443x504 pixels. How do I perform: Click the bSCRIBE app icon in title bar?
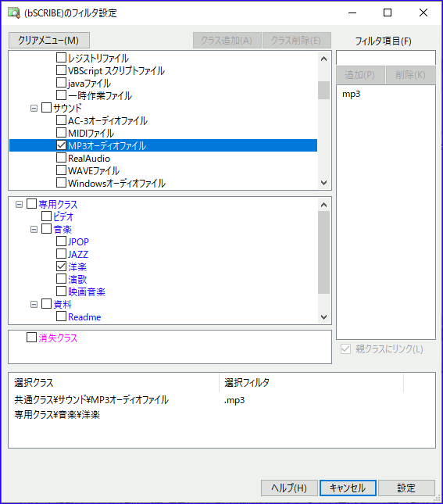coord(13,13)
